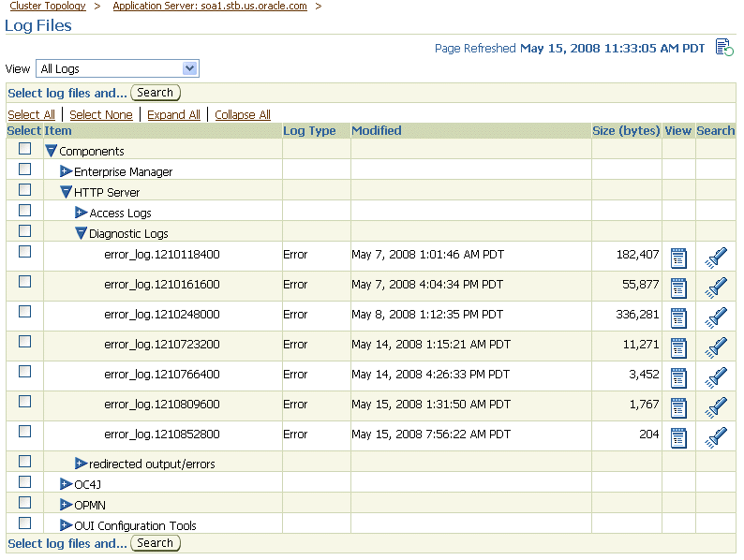Click the Log Type column header
Image resolution: width=744 pixels, height=560 pixels.
point(309,130)
